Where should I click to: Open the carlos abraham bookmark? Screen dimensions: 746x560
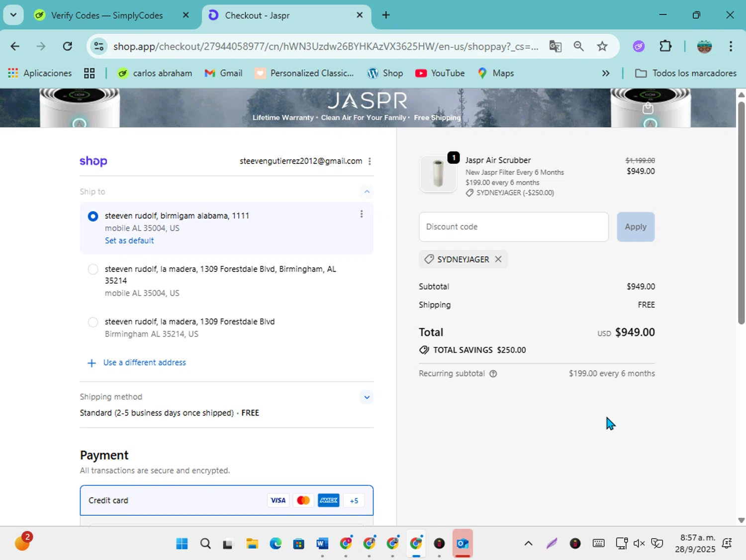pyautogui.click(x=155, y=73)
